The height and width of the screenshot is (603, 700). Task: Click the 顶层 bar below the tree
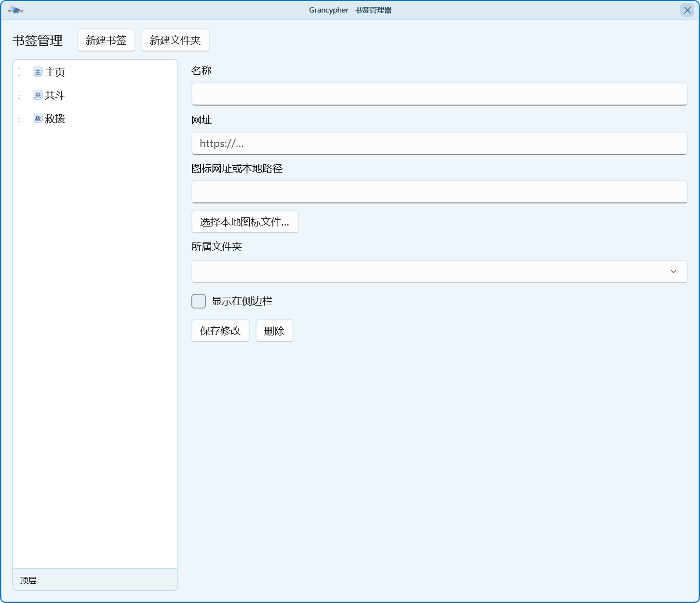(95, 580)
